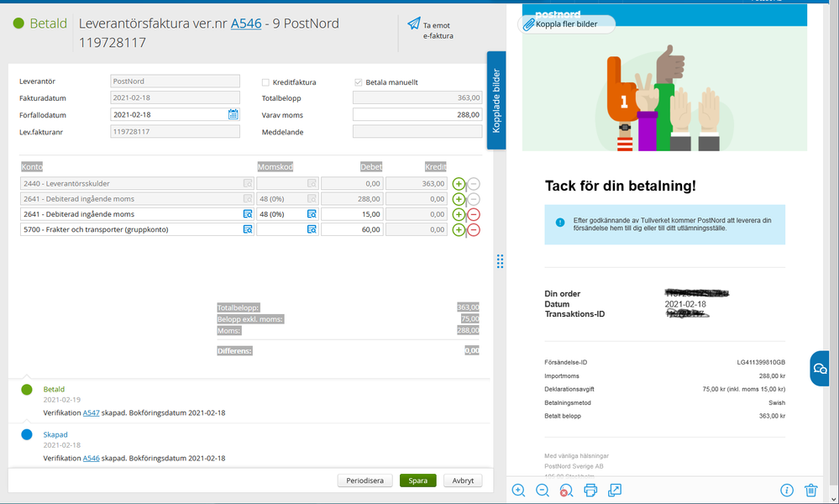Remove the 2641 row with 15,00 debet
This screenshot has height=504, width=839.
click(474, 214)
